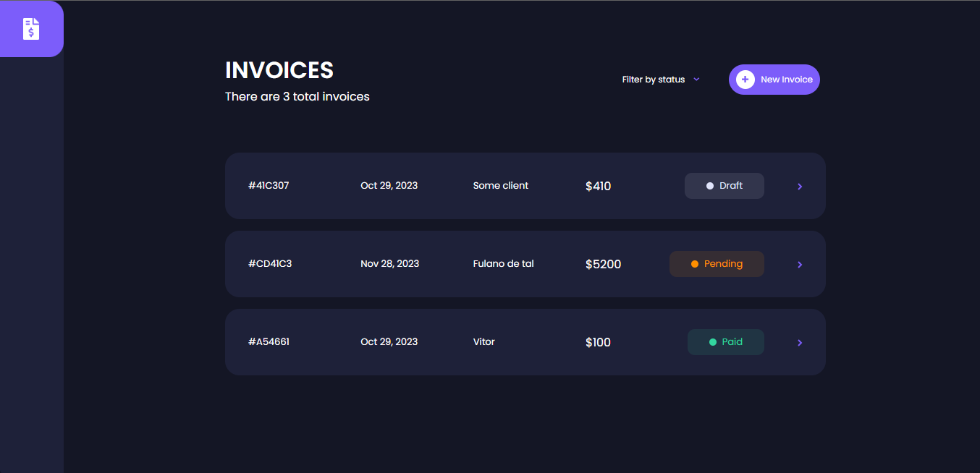
Task: Click the plus icon in New Invoice
Action: coord(745,80)
